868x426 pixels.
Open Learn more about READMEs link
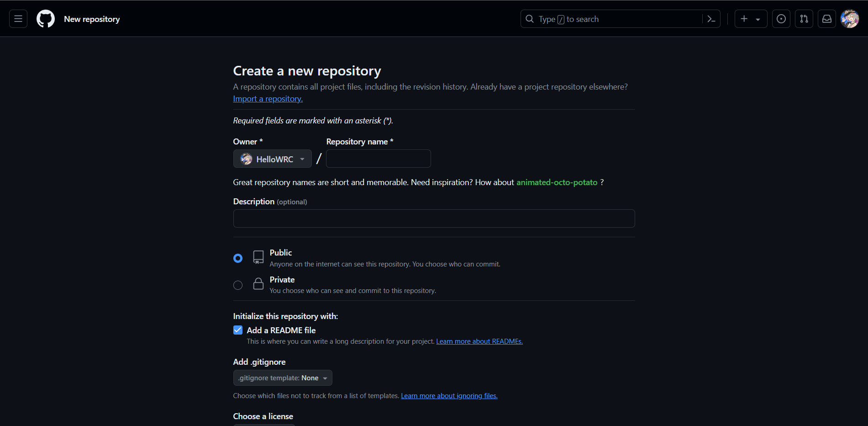(479, 341)
